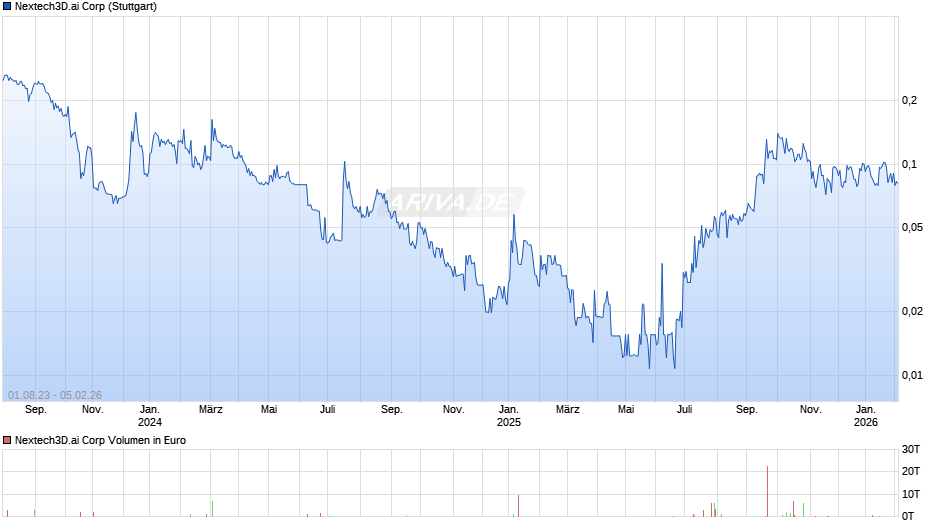Viewport: 940px width, 526px height.
Task: Click the red volume bar at Jan. 2025
Action: 518,506
